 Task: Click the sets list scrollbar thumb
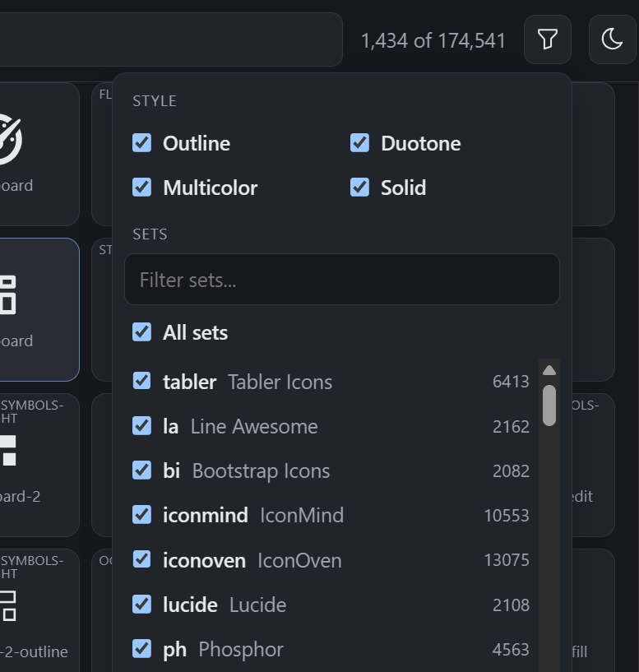coord(549,406)
